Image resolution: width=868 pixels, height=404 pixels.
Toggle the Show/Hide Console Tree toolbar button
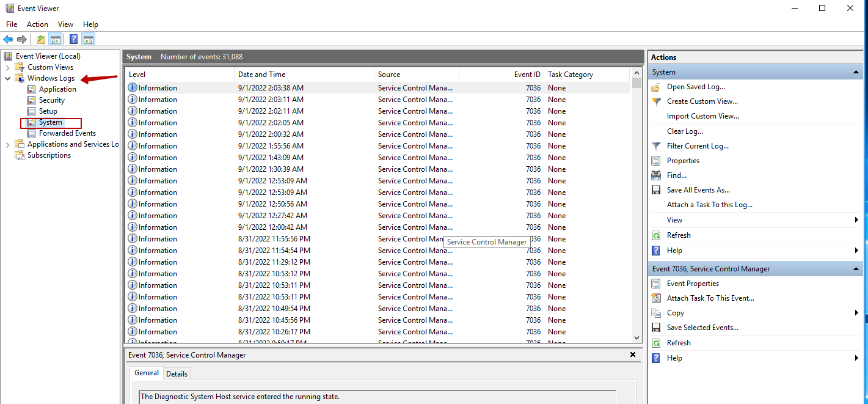point(56,40)
